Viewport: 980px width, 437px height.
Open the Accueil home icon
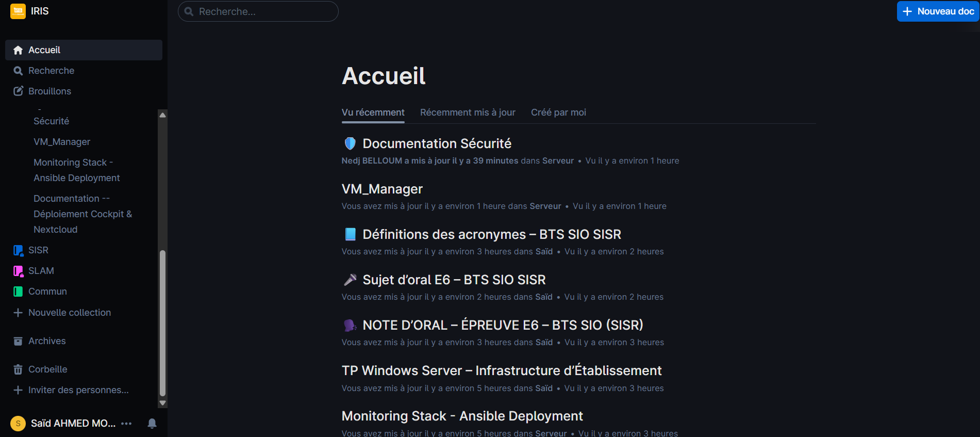[18, 50]
